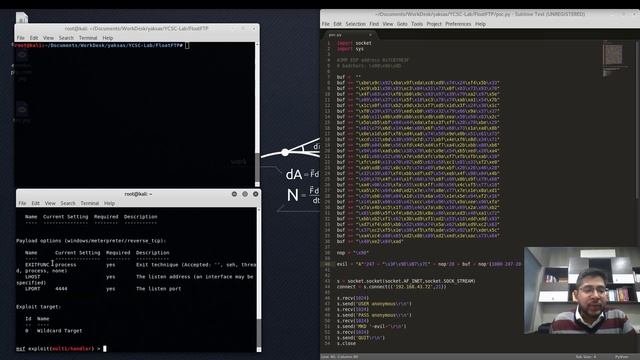Click the LPORT value 4444 in msf terminal
The image size is (640, 360).
point(61,289)
